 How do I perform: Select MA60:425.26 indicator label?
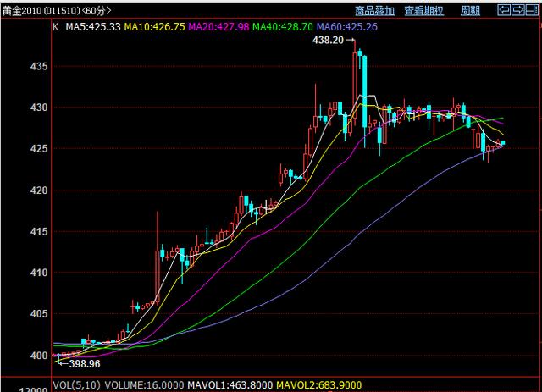coord(347,27)
